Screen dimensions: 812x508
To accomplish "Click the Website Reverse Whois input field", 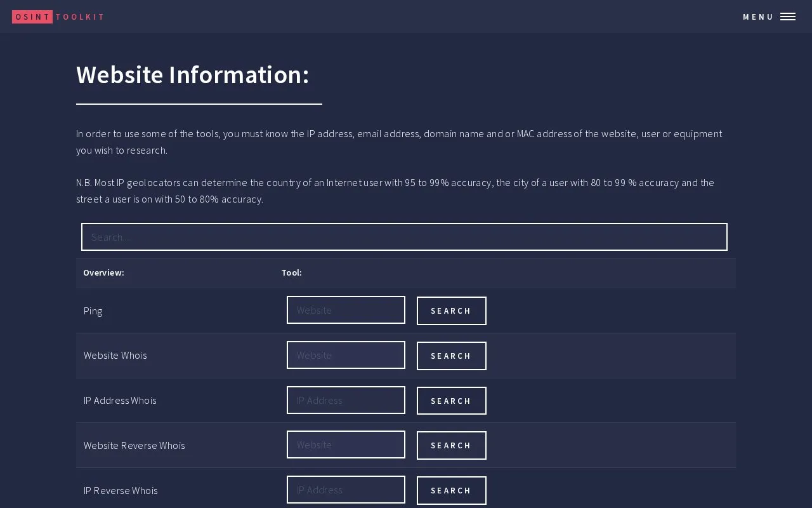I will (346, 444).
